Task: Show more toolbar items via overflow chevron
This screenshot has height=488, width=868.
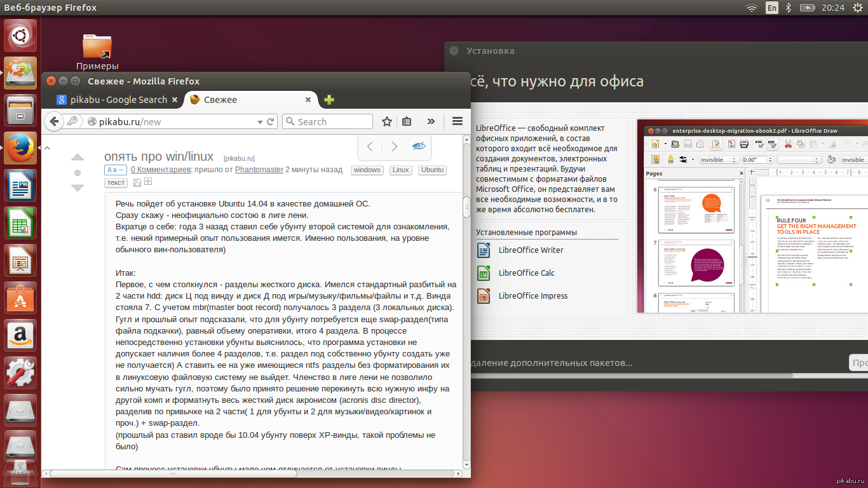Action: click(431, 121)
